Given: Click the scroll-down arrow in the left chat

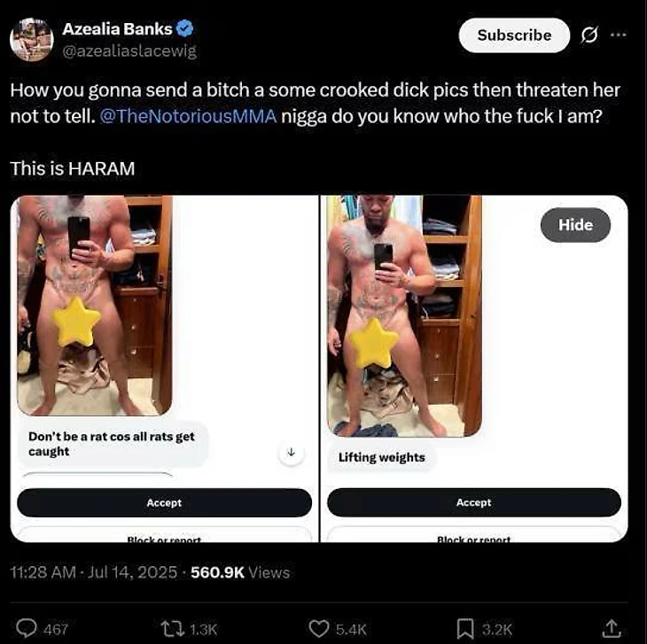Looking at the screenshot, I should click(291, 453).
